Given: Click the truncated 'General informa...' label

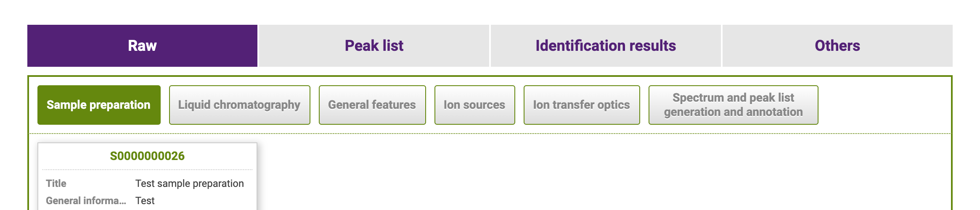Looking at the screenshot, I should pyautogui.click(x=86, y=201).
